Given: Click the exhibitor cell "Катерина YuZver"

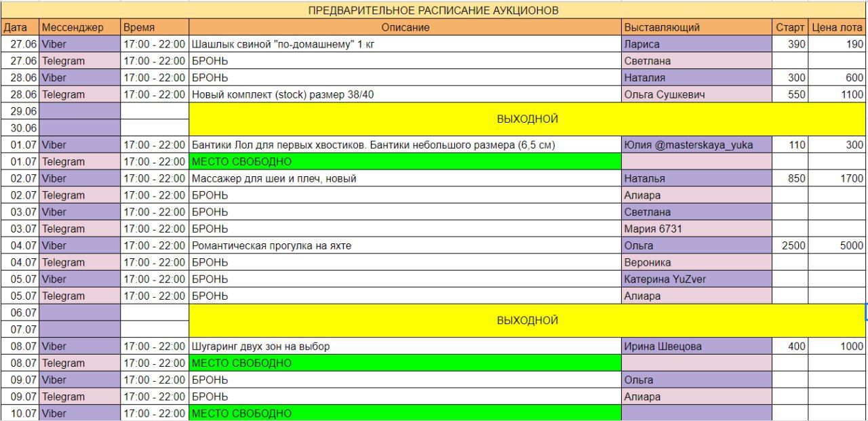Looking at the screenshot, I should pos(697,279).
